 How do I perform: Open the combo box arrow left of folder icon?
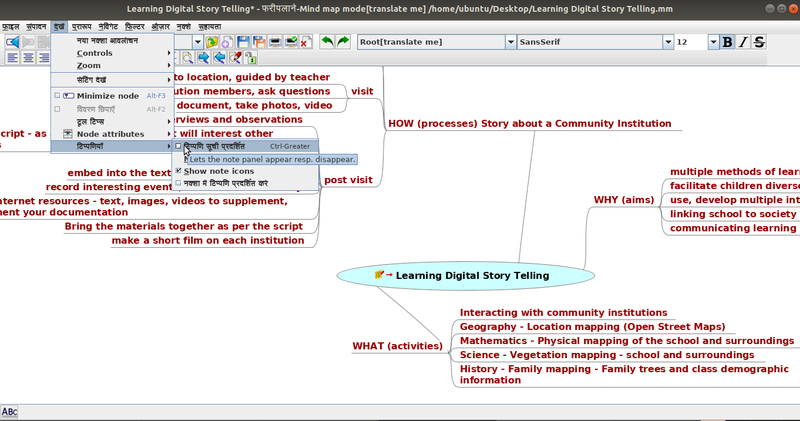(x=197, y=42)
